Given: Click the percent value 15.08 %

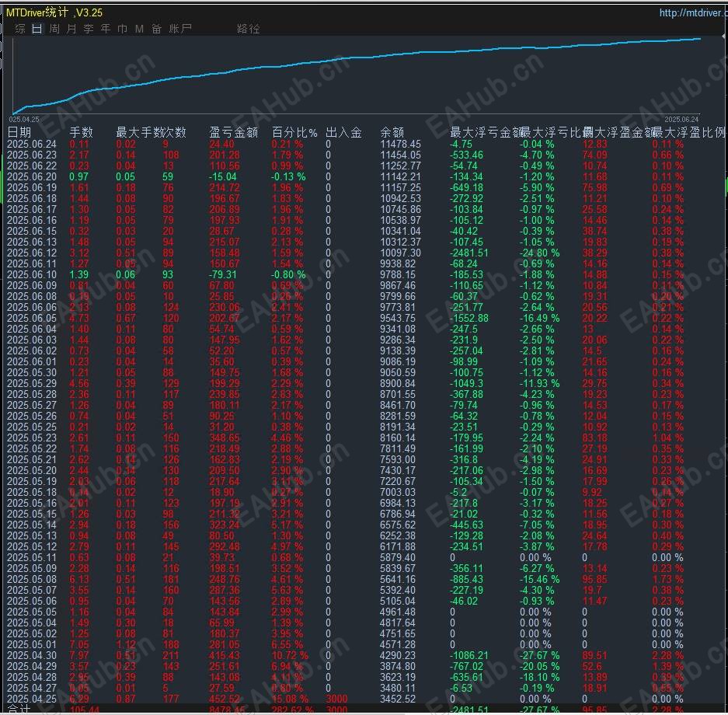Looking at the screenshot, I should [x=290, y=699].
